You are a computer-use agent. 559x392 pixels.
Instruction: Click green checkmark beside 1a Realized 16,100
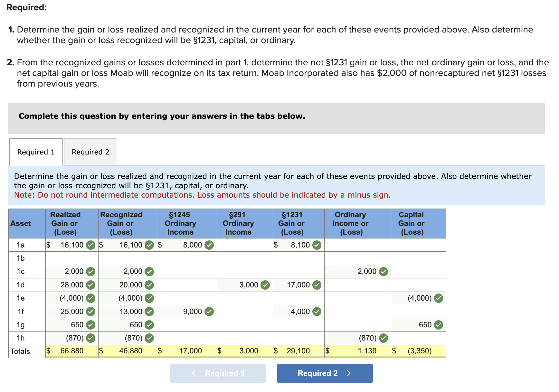pyautogui.click(x=91, y=245)
